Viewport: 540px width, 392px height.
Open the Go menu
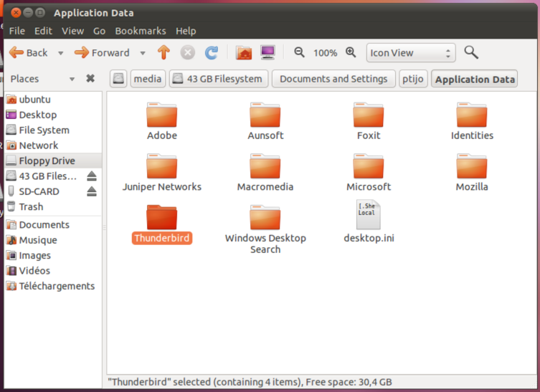click(x=99, y=31)
